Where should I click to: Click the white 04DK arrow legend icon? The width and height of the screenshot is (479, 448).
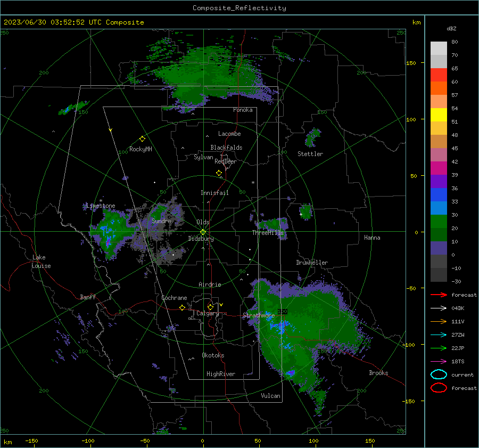(439, 308)
